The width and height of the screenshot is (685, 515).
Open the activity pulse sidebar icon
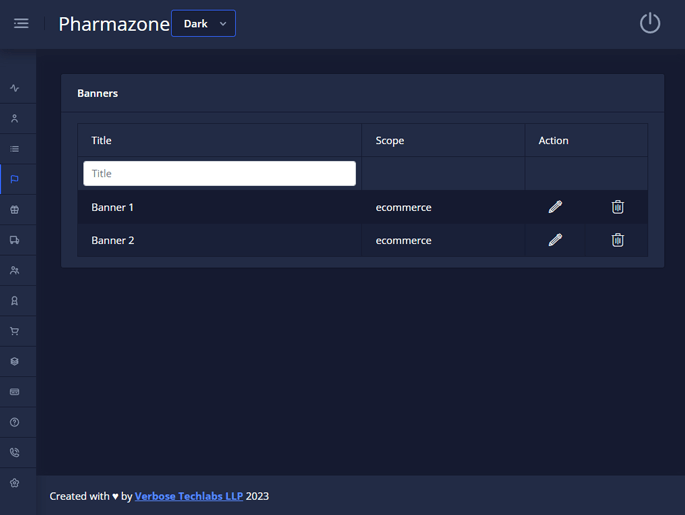pos(15,88)
